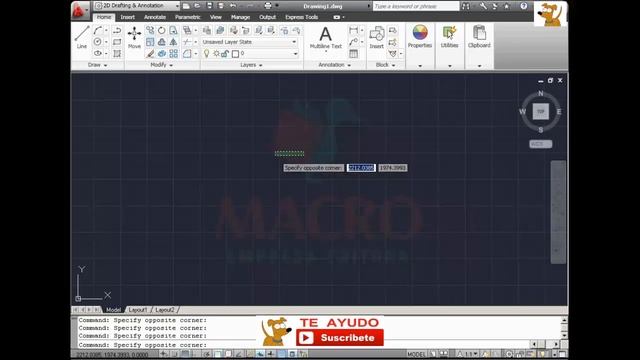Toggle the layer lock padlock icon

(x=225, y=53)
